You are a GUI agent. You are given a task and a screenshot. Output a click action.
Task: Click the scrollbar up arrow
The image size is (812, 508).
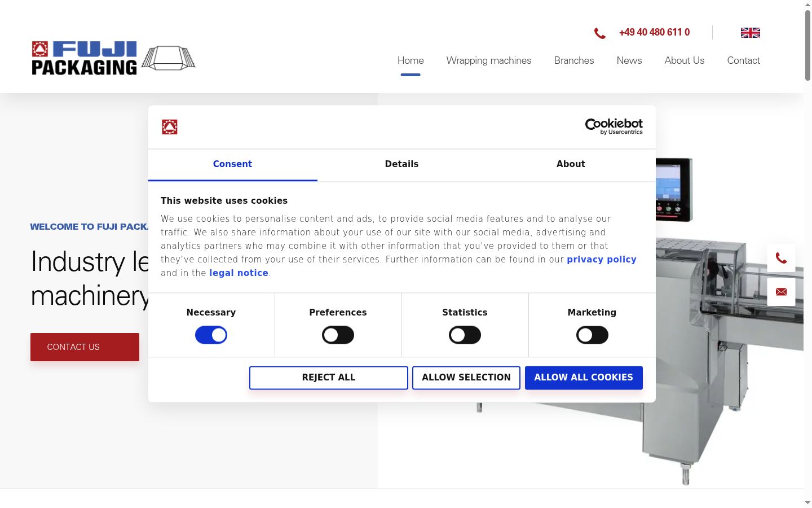pyautogui.click(x=807, y=5)
